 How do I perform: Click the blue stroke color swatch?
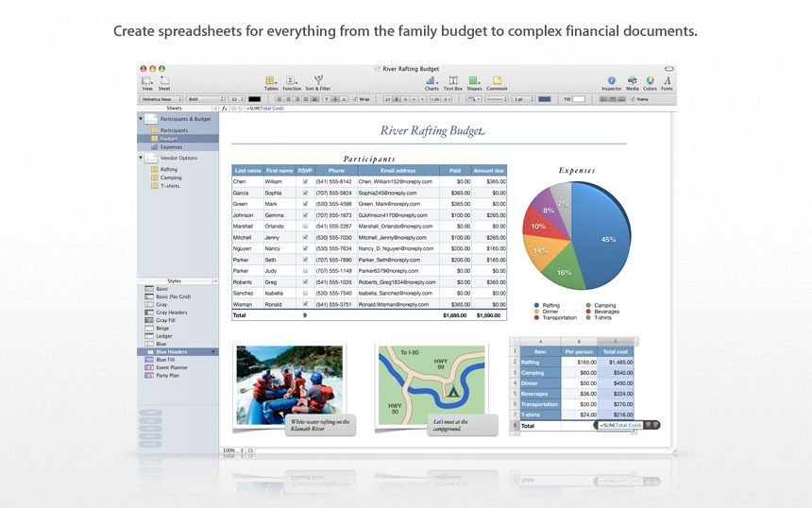[544, 99]
